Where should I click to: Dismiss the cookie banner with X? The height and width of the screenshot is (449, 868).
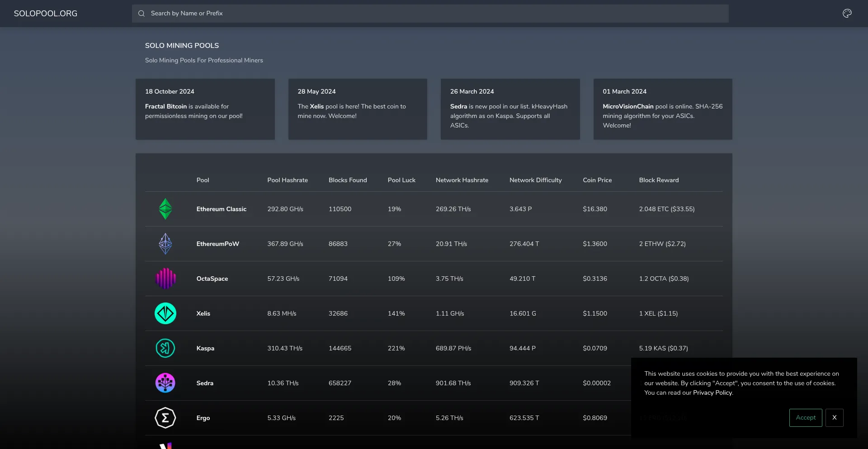tap(834, 418)
